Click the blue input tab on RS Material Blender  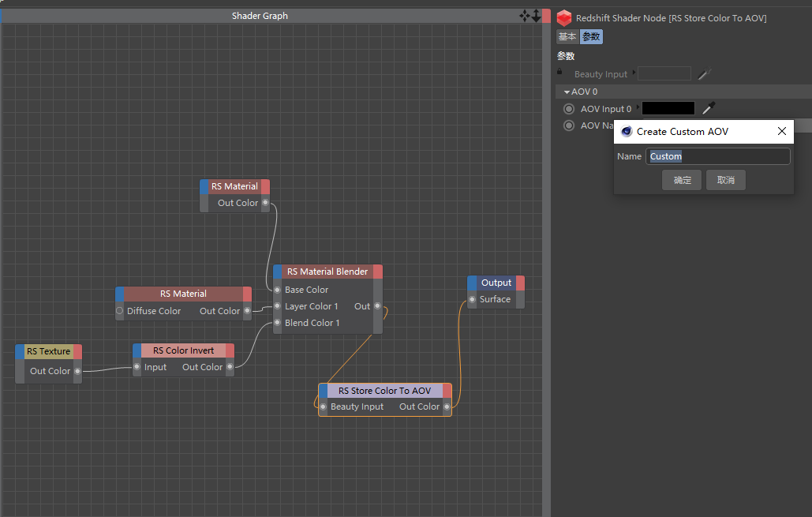[278, 272]
